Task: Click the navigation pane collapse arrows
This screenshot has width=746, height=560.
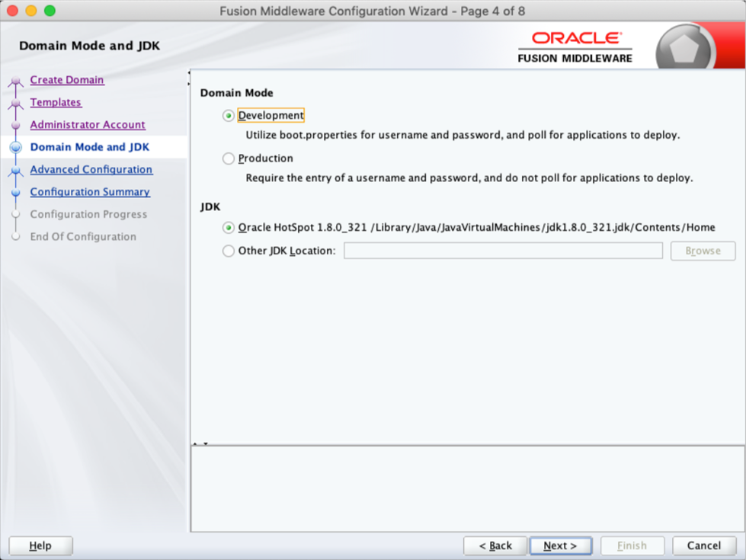Action: click(189, 78)
